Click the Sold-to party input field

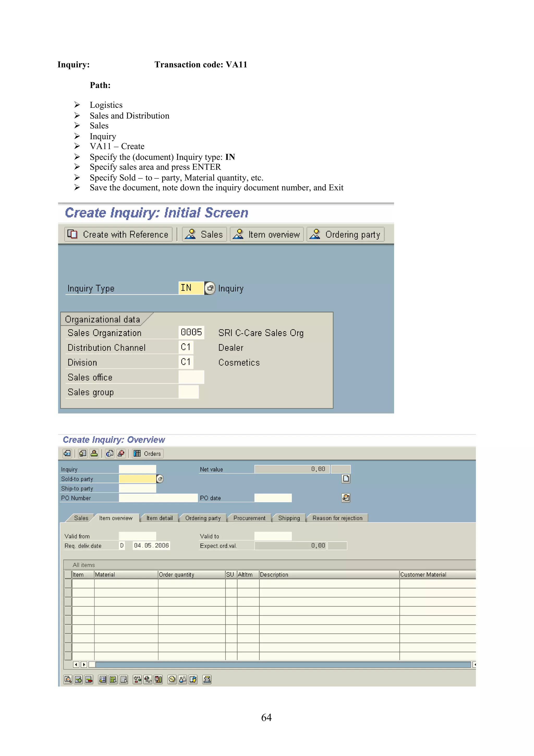point(137,479)
